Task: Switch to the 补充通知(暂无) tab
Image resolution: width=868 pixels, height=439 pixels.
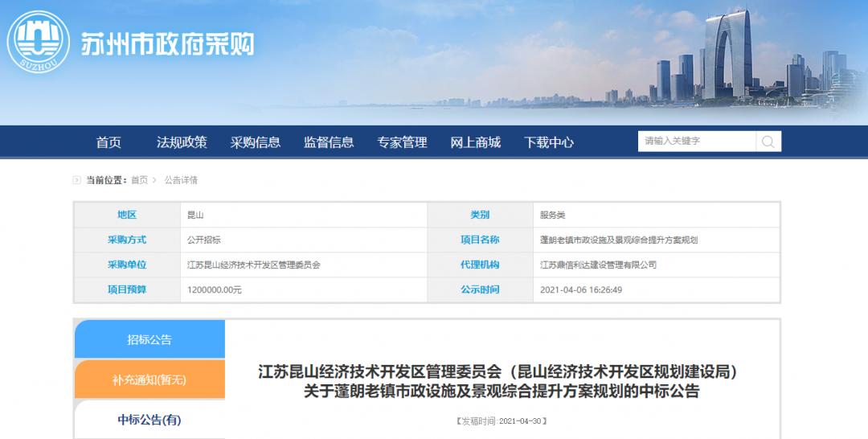Action: (149, 380)
